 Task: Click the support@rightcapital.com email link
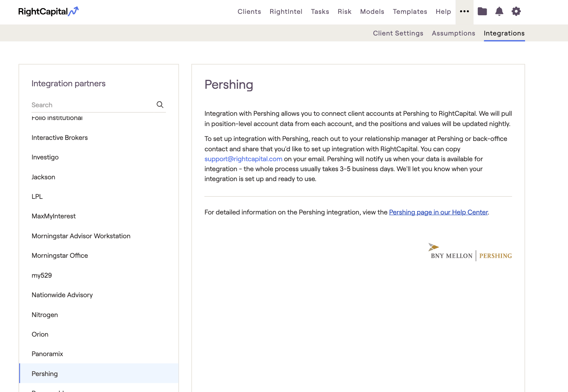[243, 159]
